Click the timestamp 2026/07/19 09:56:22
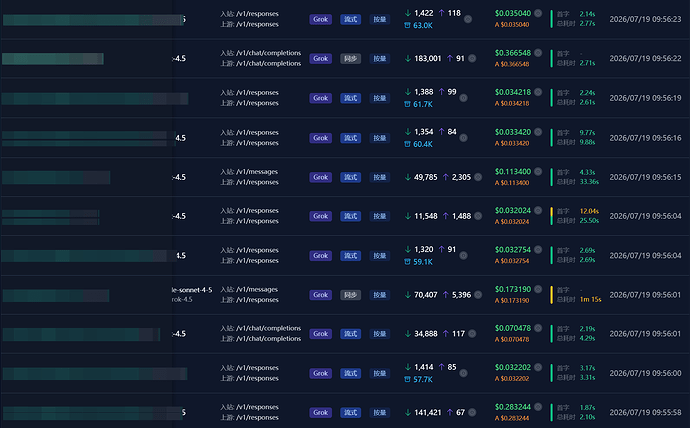 [x=645, y=59]
